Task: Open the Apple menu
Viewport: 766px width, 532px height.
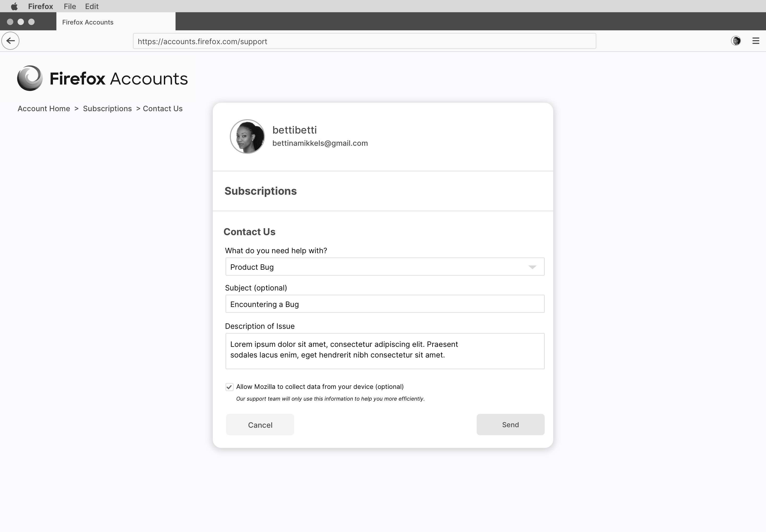Action: point(14,6)
